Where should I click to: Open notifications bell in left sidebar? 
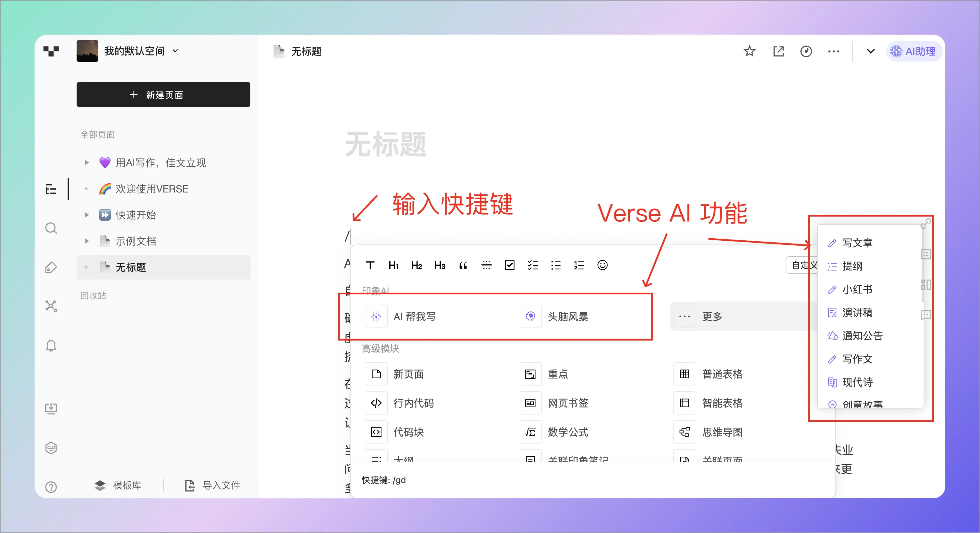pos(51,346)
